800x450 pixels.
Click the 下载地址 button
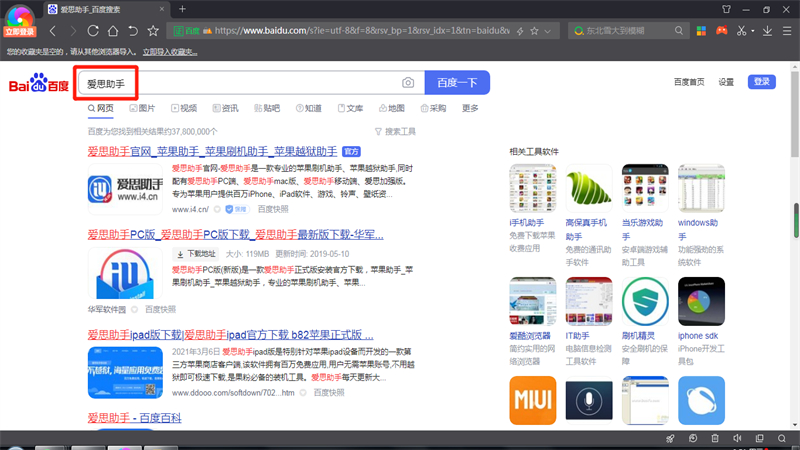196,254
